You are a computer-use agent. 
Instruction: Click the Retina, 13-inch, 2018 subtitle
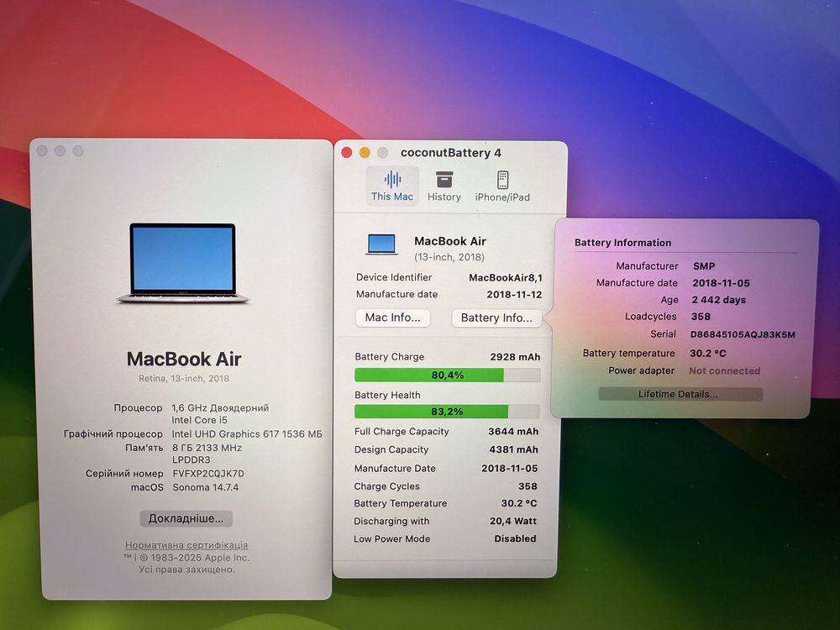[x=184, y=378]
